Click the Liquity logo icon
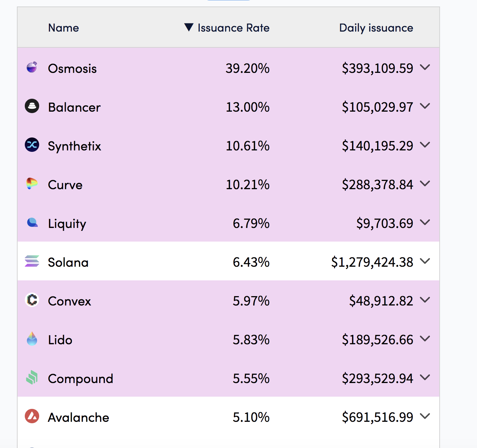The height and width of the screenshot is (448, 477). coord(32,223)
